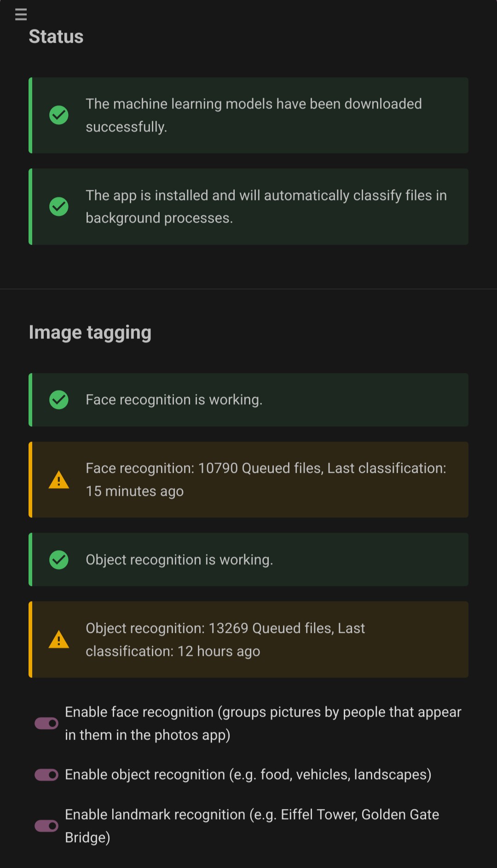Click the green checkmark beside background classification notice
The width and height of the screenshot is (497, 868).
point(58,207)
